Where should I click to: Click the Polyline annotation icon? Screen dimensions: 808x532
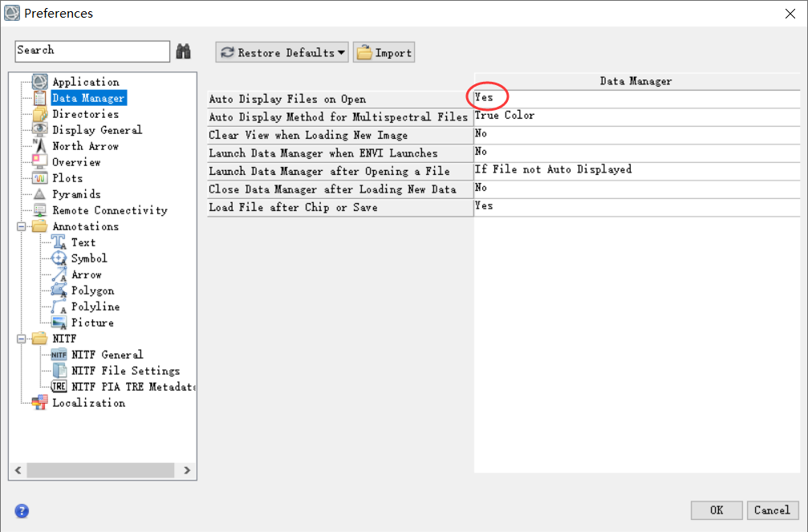59,307
